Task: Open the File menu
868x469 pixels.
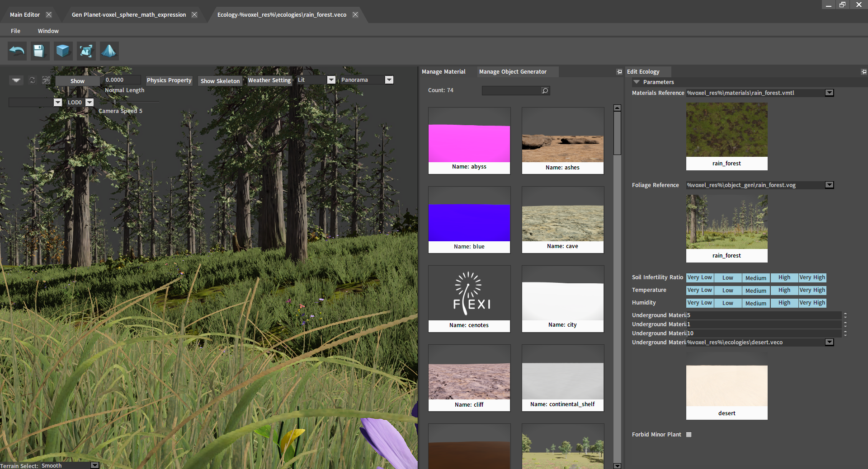Action: click(x=16, y=31)
